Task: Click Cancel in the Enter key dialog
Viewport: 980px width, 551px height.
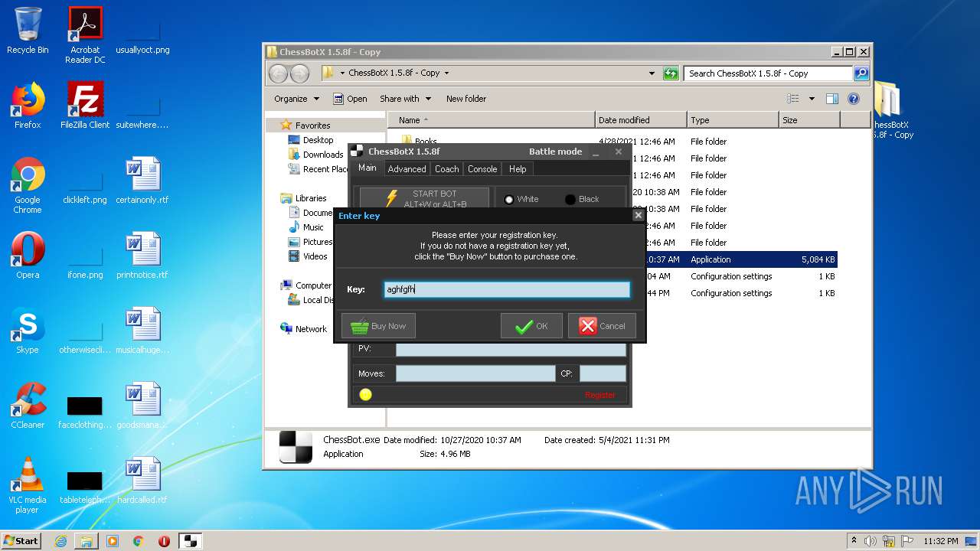Action: [x=602, y=326]
